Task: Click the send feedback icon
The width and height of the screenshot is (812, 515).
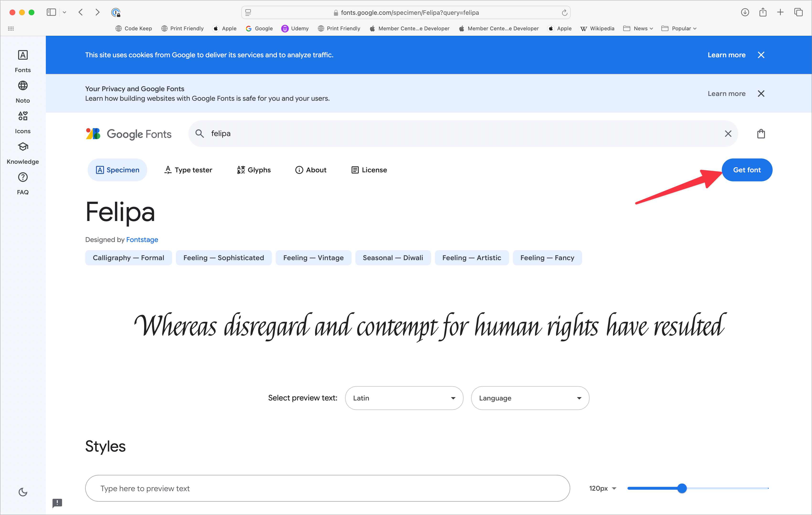Action: [57, 503]
